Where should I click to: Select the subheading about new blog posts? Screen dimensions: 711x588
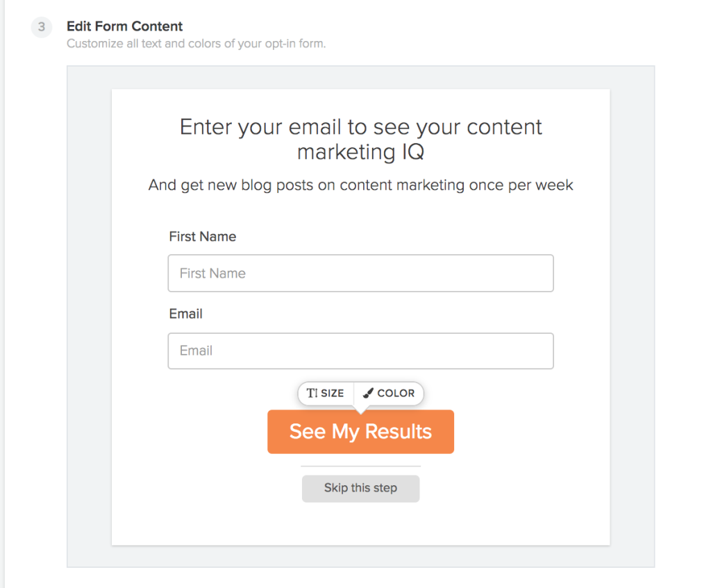(x=360, y=185)
